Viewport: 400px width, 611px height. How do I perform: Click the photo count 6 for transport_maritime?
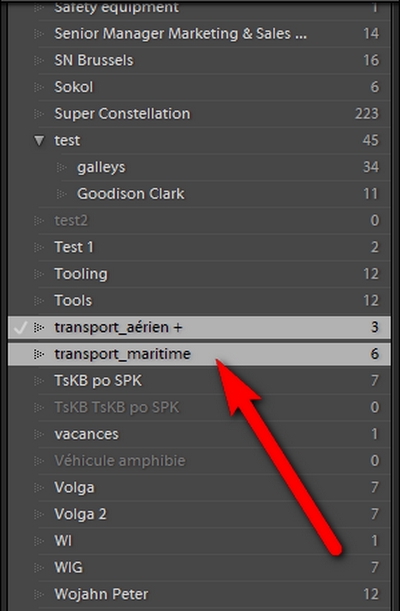click(x=374, y=354)
